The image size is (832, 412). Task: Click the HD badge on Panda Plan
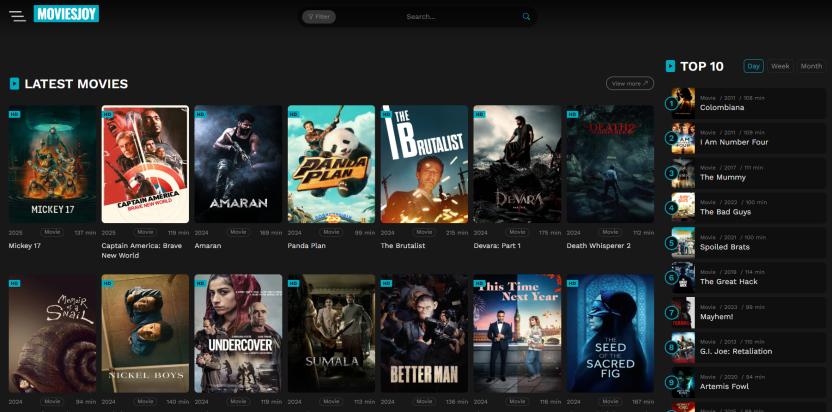pos(293,114)
